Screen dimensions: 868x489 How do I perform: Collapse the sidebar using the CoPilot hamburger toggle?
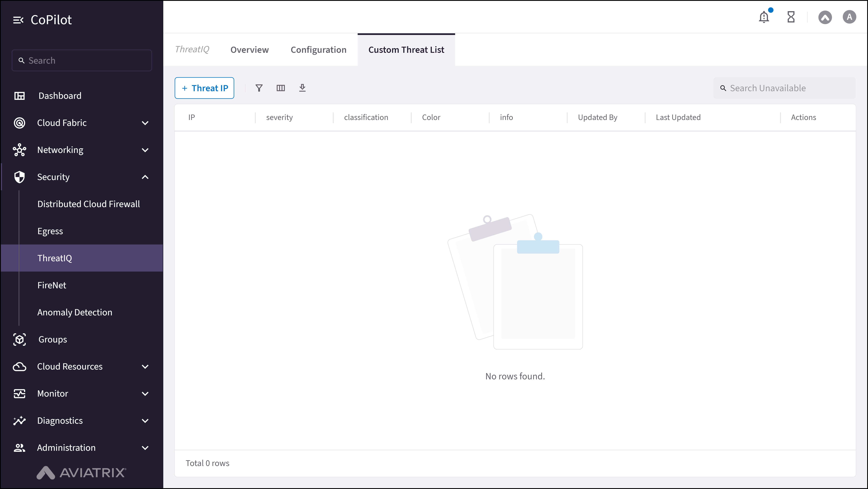[x=19, y=20]
